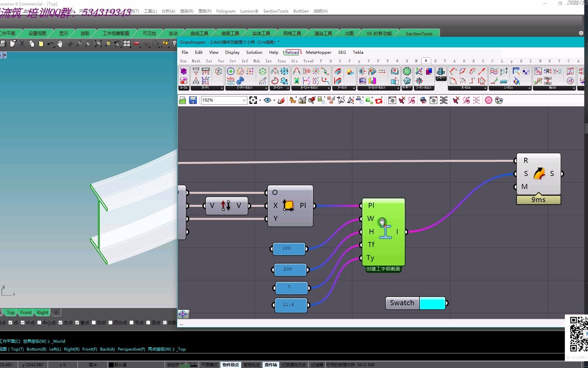This screenshot has width=588, height=368.
Task: Click the Zoom Extents icon in Grasshopper
Action: (253, 100)
